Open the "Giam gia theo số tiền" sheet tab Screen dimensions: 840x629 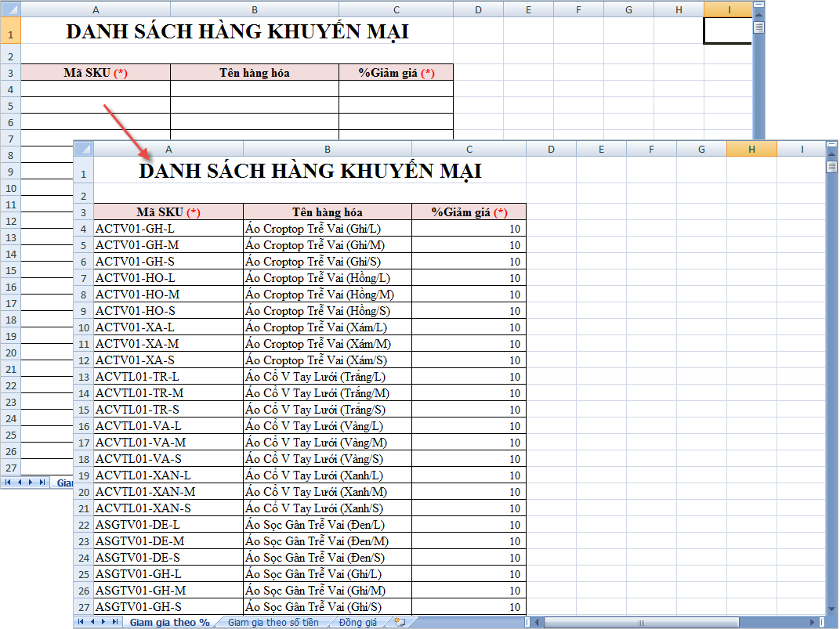(x=273, y=622)
